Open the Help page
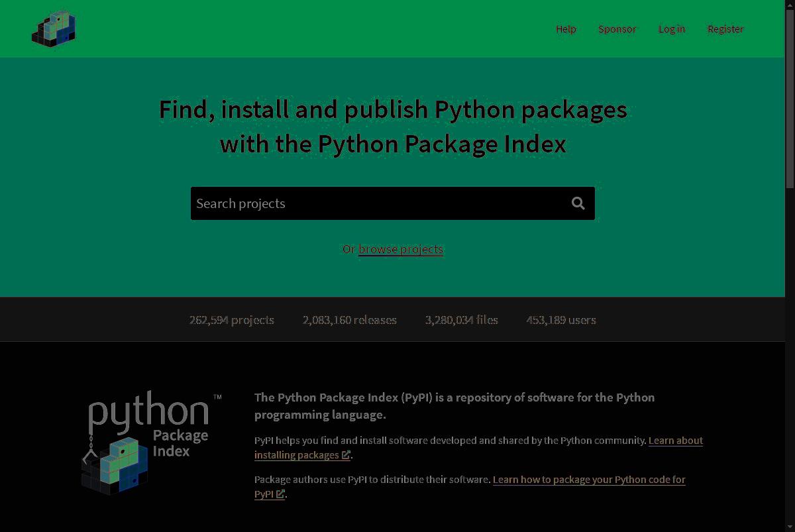 click(566, 28)
